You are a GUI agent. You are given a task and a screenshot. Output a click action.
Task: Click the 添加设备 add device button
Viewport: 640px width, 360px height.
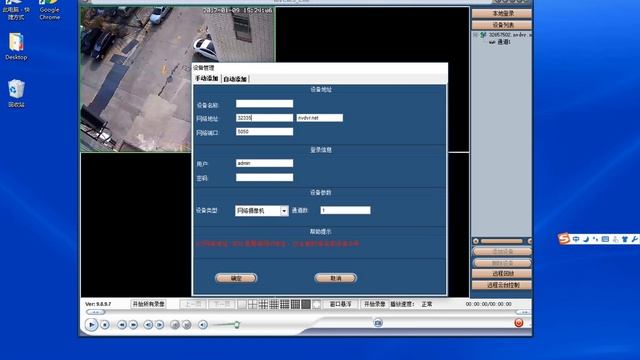click(502, 252)
